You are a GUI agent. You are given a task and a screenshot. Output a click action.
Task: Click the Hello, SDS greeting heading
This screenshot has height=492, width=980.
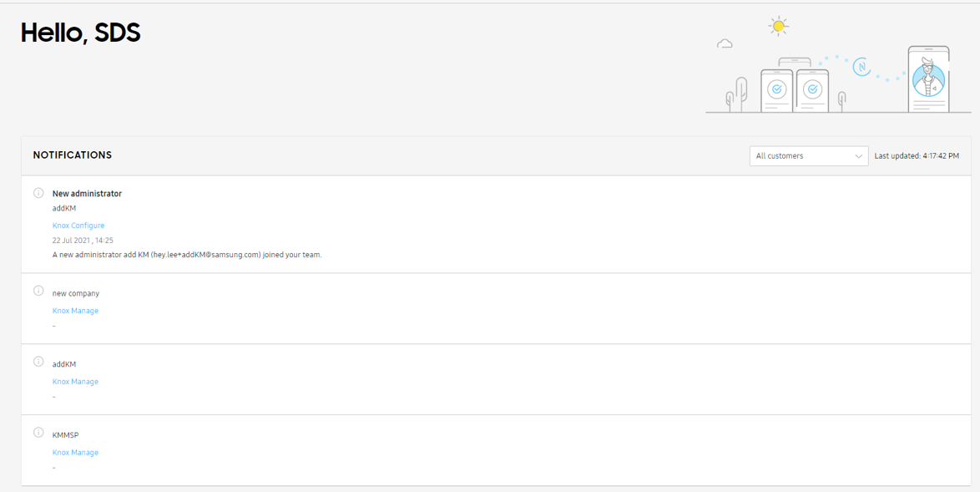pyautogui.click(x=81, y=33)
